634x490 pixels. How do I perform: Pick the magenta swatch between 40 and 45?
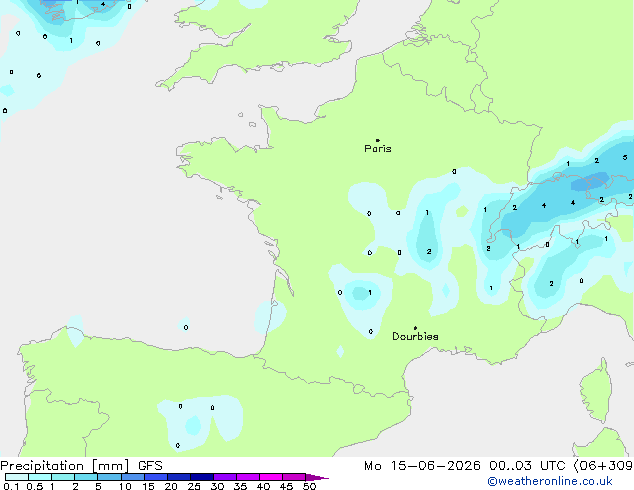tap(271, 477)
